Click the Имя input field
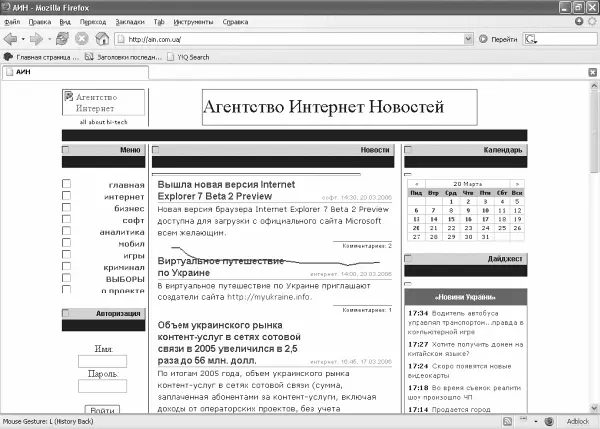This screenshot has width=600, height=429. pos(102,361)
